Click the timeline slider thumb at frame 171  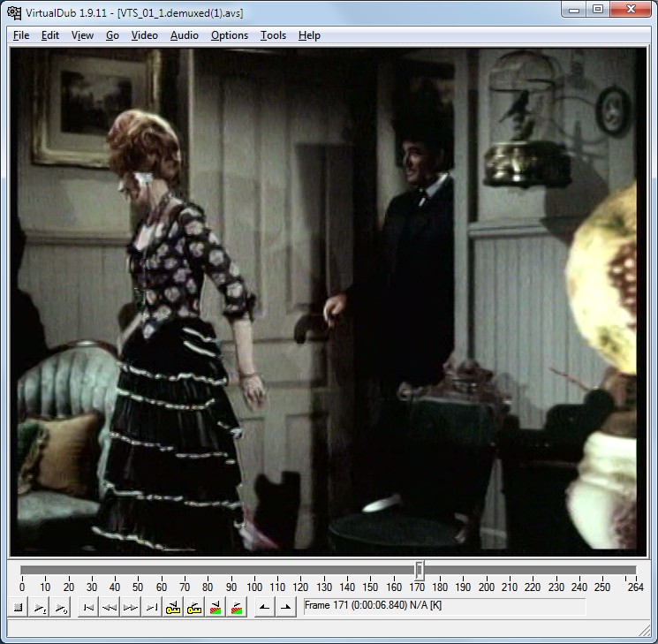click(419, 570)
